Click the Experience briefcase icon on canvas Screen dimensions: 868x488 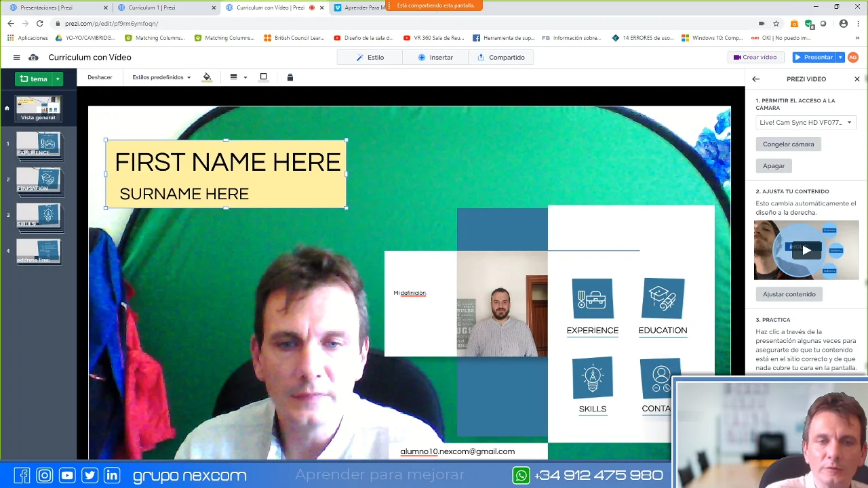tap(593, 298)
